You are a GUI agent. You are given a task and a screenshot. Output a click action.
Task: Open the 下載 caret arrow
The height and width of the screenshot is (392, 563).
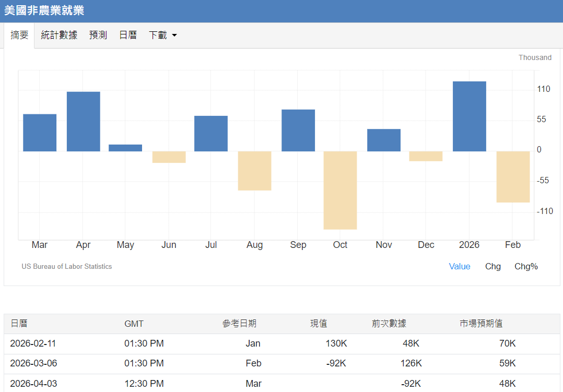[x=174, y=35]
